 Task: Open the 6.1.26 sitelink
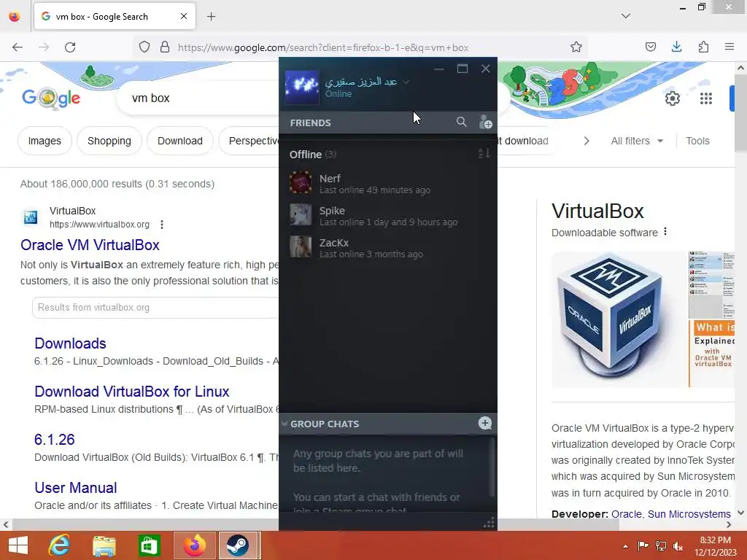pos(54,440)
